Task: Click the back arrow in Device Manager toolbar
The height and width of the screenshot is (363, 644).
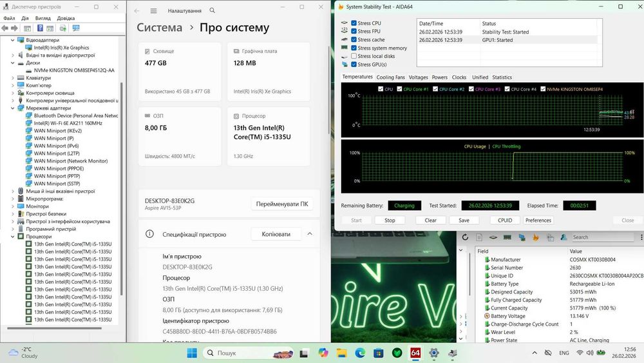Action: [x=5, y=28]
